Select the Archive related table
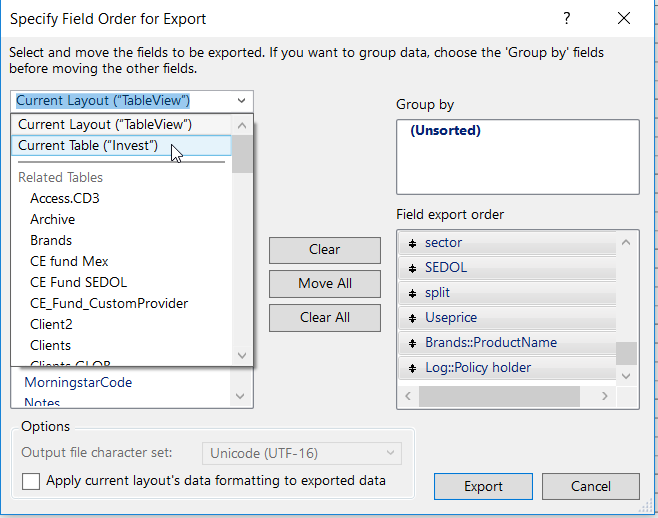This screenshot has height=518, width=658. click(52, 219)
